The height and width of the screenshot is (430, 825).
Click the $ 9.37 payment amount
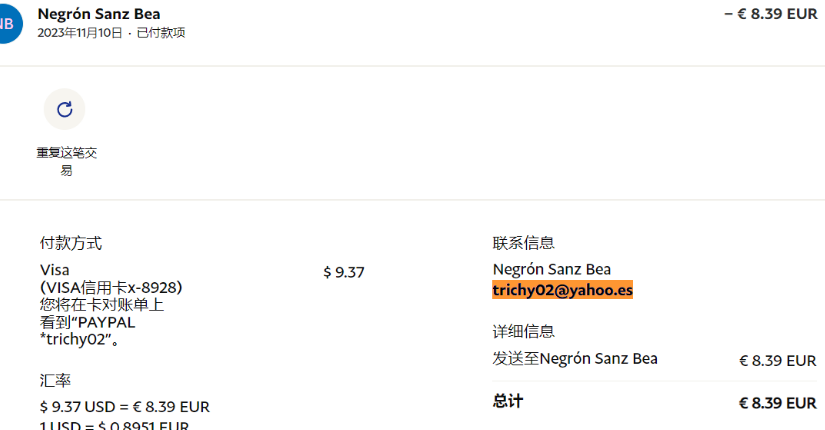(x=344, y=271)
